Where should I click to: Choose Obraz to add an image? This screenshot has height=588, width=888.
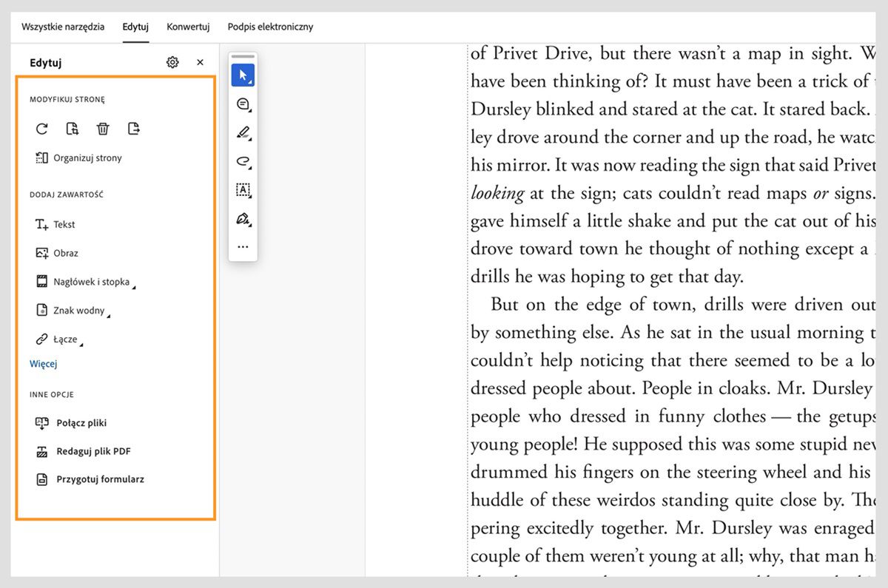click(57, 253)
